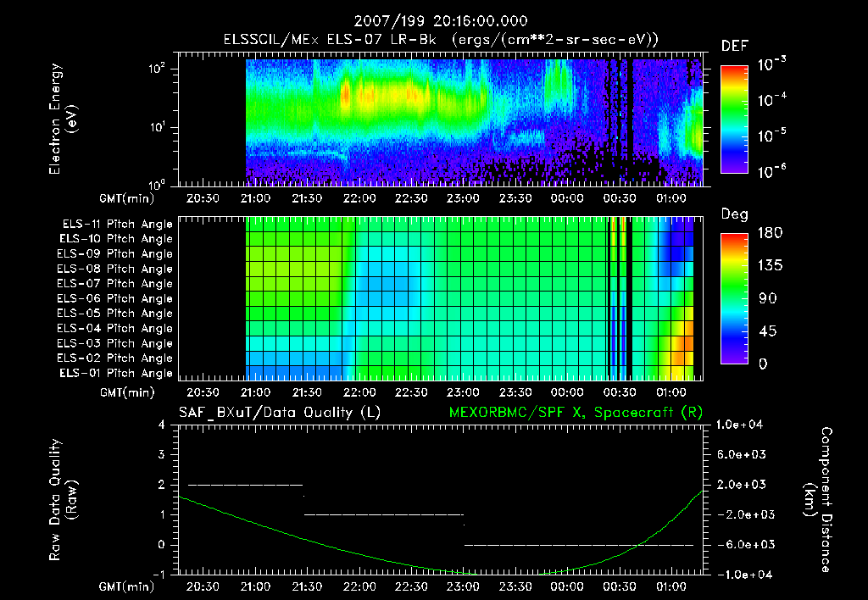Click the data quality line at level 1
The image size is (868, 600).
pyautogui.click(x=384, y=514)
